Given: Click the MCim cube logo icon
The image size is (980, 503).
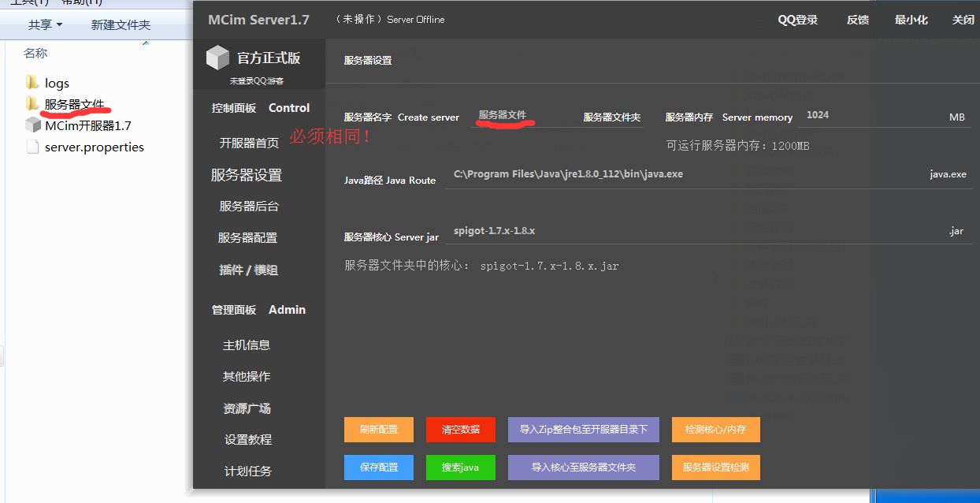Looking at the screenshot, I should 217,58.
